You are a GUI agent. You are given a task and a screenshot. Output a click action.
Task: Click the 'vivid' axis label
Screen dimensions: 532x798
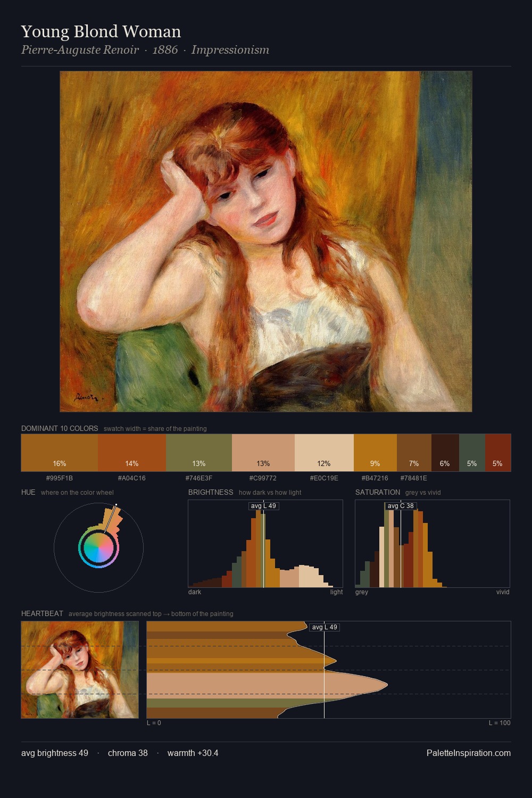point(503,592)
